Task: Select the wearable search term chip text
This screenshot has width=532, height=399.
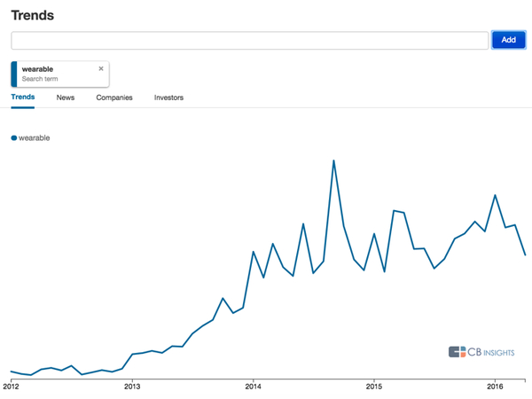Action: 37,69
